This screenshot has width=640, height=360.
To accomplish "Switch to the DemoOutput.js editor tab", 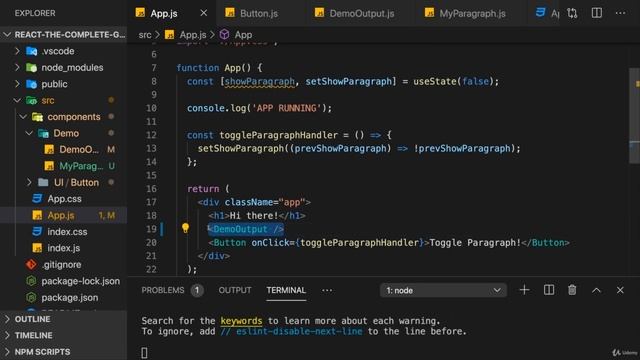I will [x=362, y=13].
